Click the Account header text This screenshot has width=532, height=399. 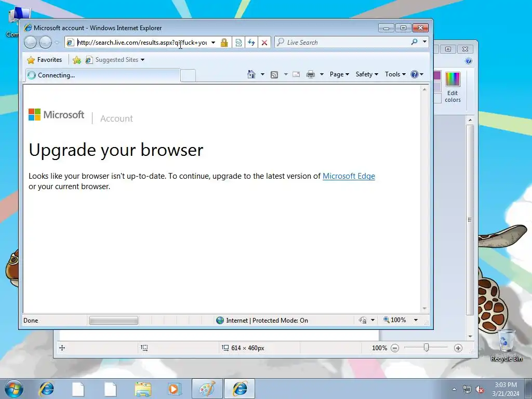[x=116, y=118]
